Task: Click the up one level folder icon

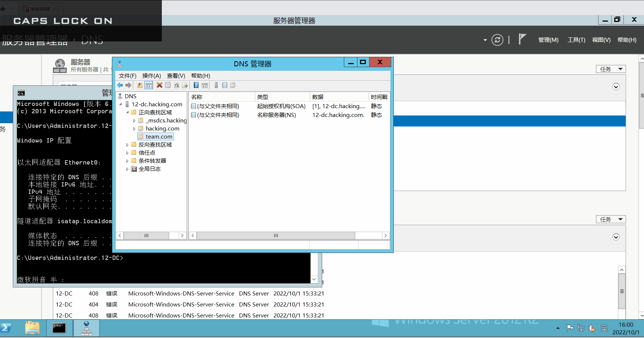Action: click(x=140, y=85)
